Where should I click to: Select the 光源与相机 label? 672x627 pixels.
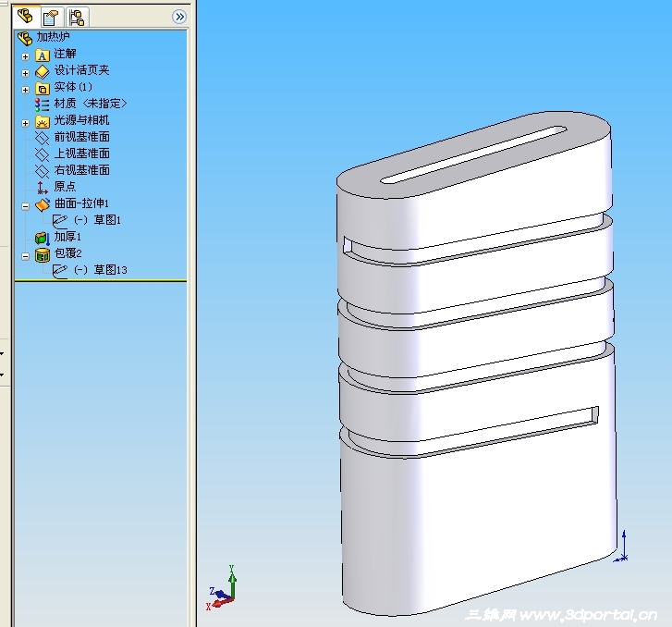click(x=82, y=120)
